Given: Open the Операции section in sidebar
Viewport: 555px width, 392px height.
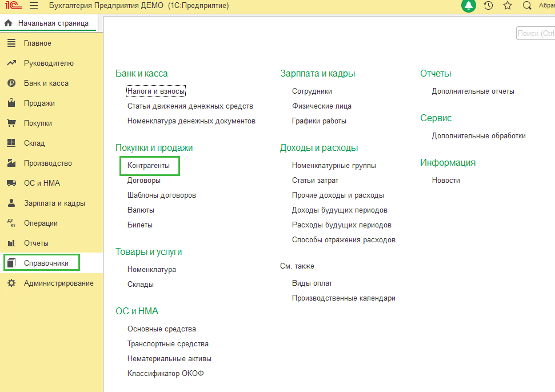Looking at the screenshot, I should pyautogui.click(x=41, y=223).
